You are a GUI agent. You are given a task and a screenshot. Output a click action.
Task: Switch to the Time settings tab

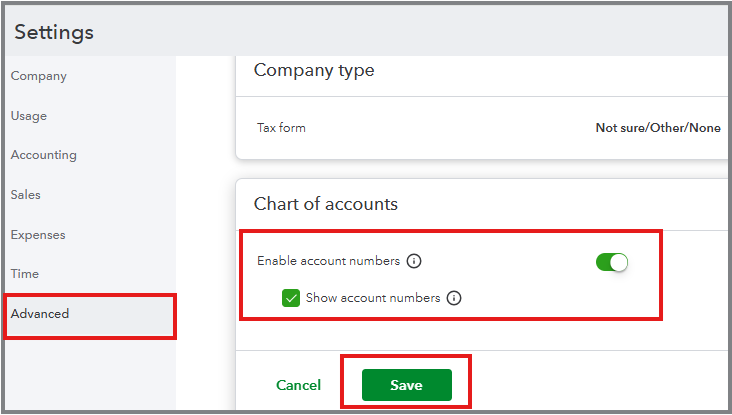point(25,274)
